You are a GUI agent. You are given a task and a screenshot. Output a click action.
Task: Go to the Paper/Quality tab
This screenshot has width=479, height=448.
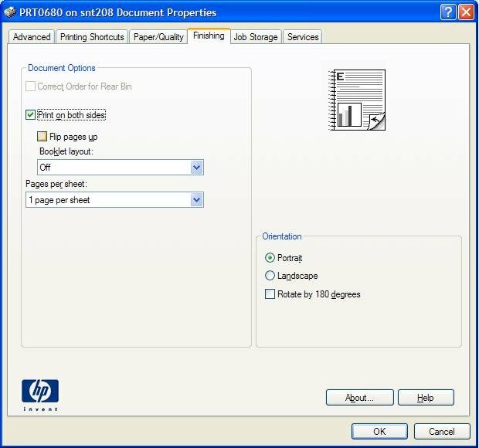pyautogui.click(x=158, y=37)
